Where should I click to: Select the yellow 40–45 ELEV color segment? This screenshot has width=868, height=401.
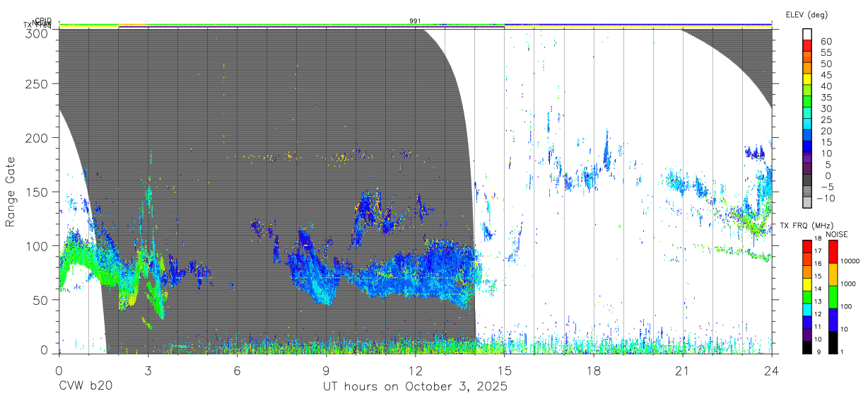[808, 81]
